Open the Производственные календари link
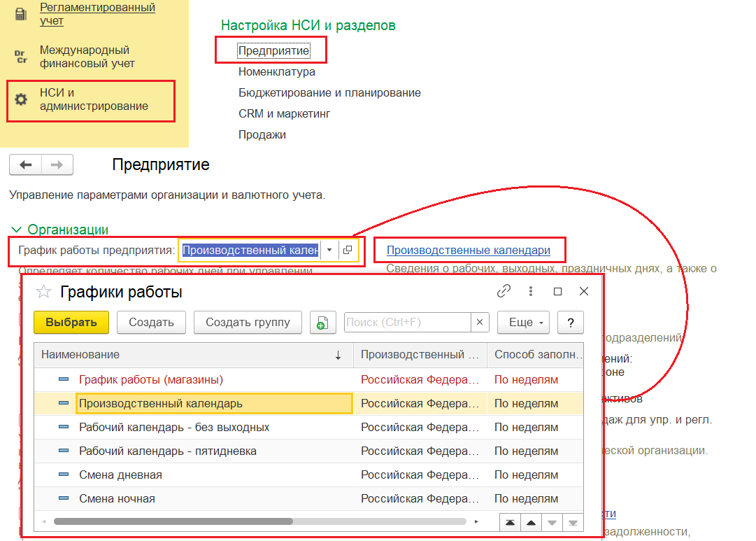This screenshot has width=756, height=541. coord(468,250)
